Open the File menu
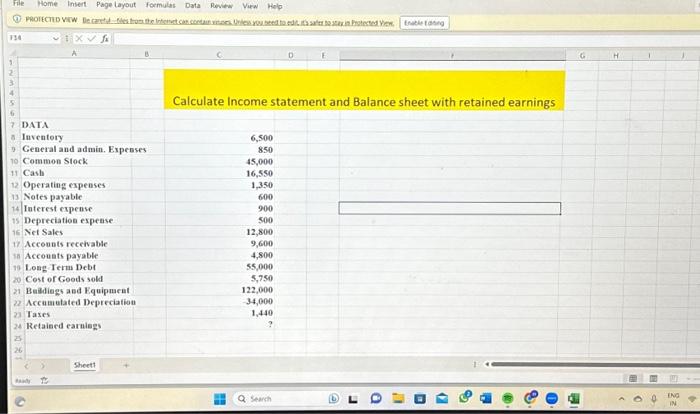The image size is (700, 414). 18,4
